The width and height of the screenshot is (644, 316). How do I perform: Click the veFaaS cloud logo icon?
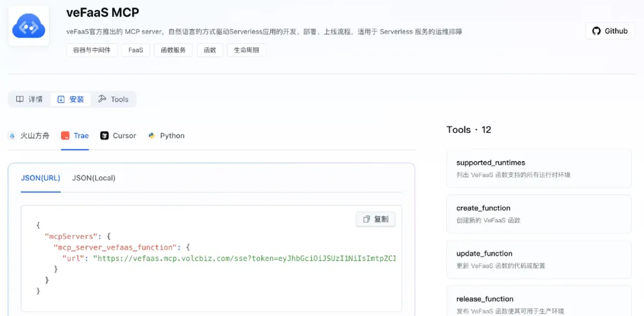pos(29,26)
